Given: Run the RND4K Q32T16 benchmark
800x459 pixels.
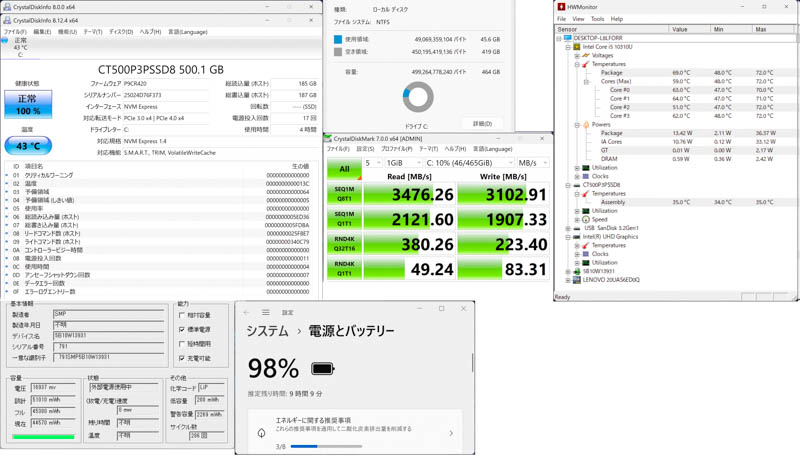Looking at the screenshot, I should [x=344, y=244].
